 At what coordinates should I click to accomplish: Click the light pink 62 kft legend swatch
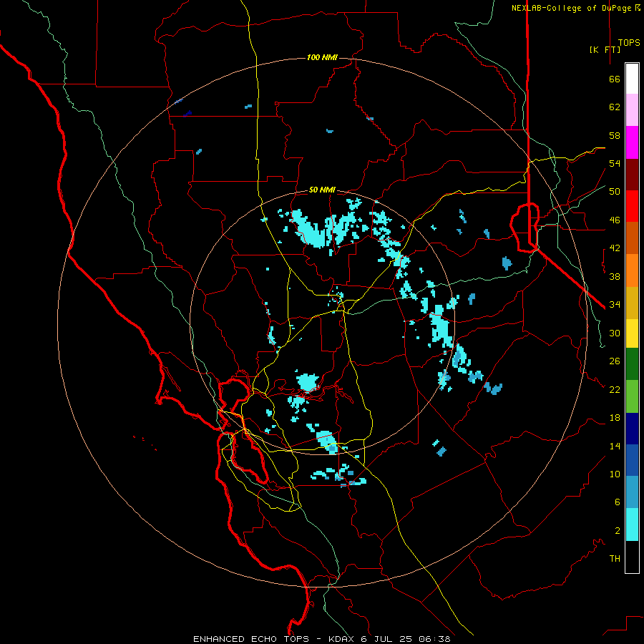coord(632,110)
